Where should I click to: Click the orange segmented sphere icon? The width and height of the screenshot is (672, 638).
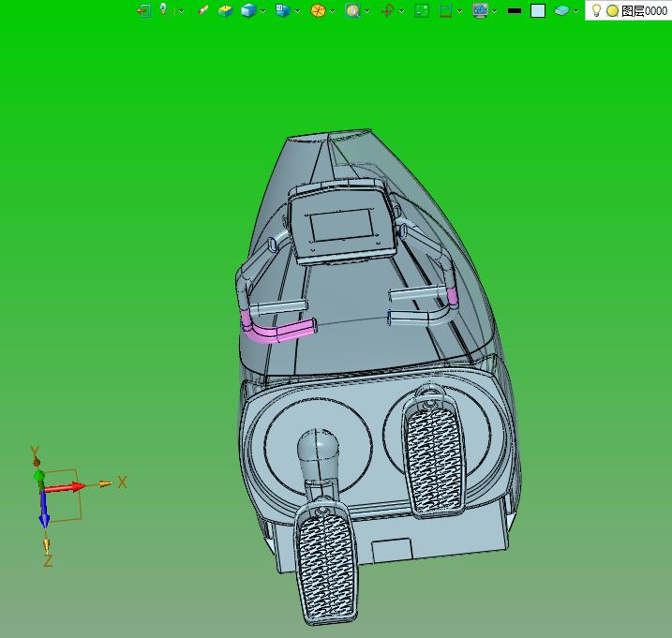tap(318, 10)
